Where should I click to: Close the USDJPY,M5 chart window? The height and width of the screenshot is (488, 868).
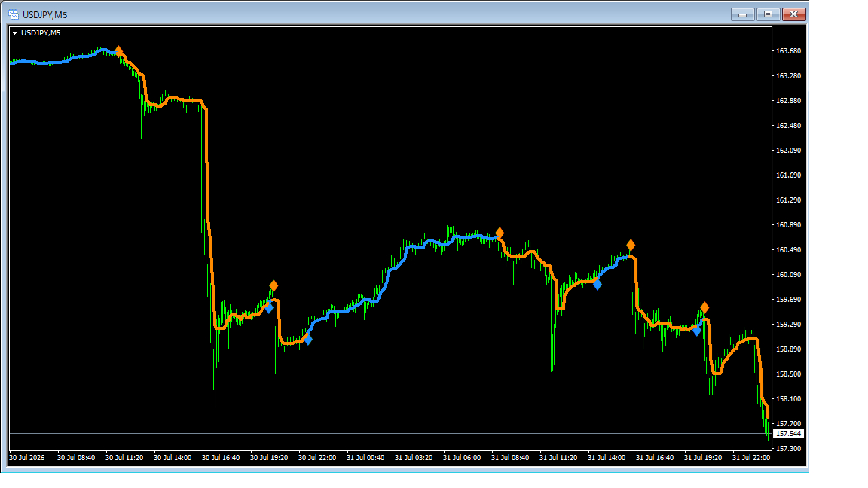click(793, 14)
